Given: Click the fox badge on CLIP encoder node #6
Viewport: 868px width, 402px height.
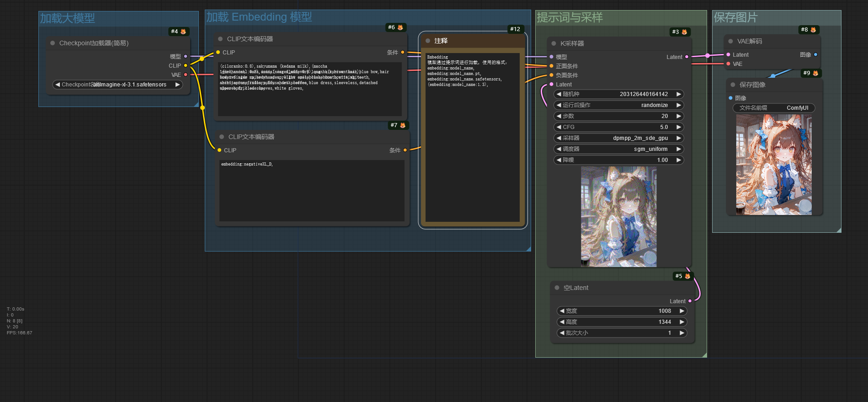Looking at the screenshot, I should (x=400, y=27).
